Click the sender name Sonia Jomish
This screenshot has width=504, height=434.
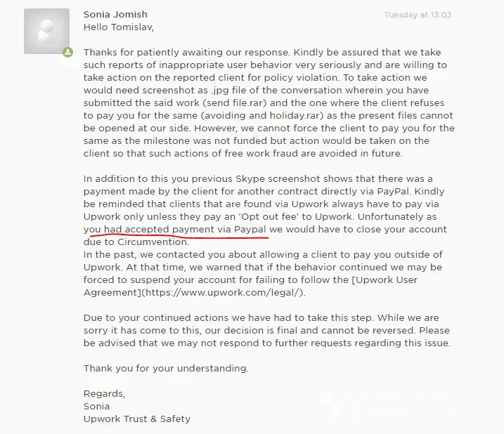point(116,15)
